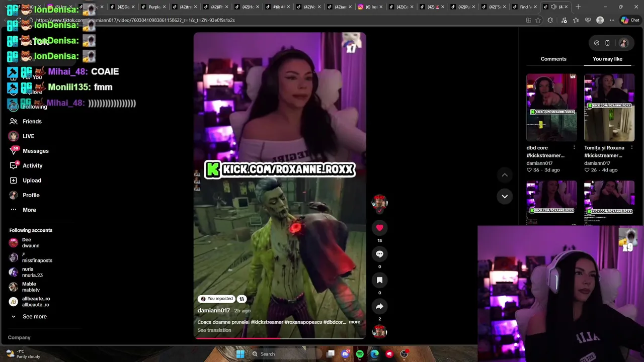This screenshot has height=362, width=644.
Task: Go to Profile in sidebar
Action: tap(24, 195)
